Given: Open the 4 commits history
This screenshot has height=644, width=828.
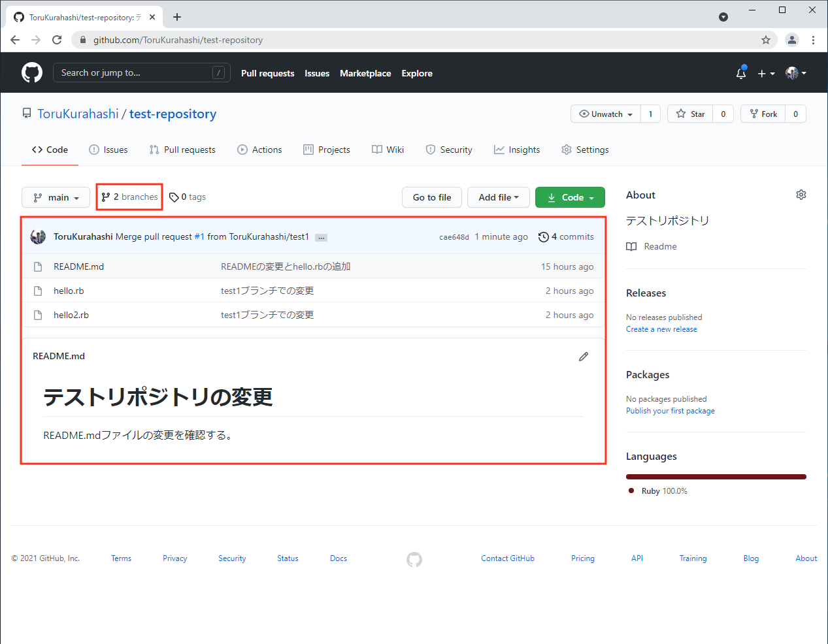Looking at the screenshot, I should point(566,236).
